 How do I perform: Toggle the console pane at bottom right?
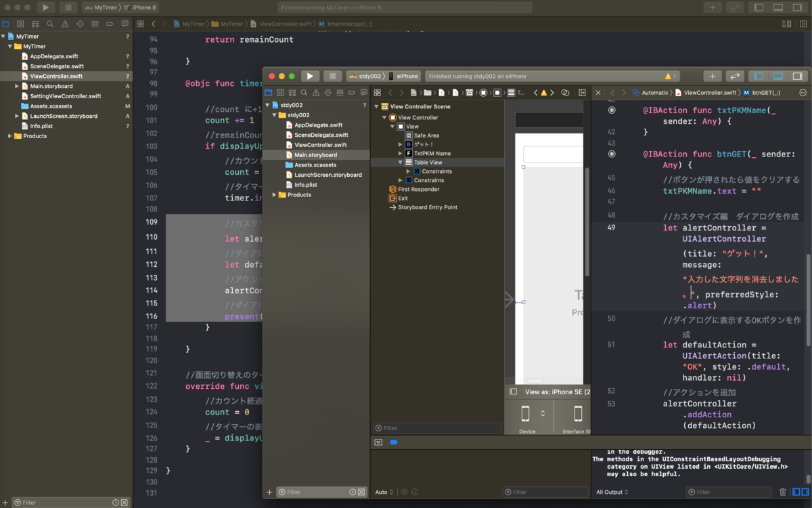tap(805, 492)
